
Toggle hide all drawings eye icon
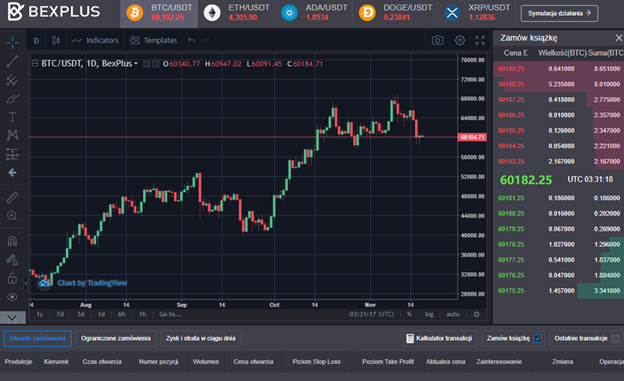(12, 297)
